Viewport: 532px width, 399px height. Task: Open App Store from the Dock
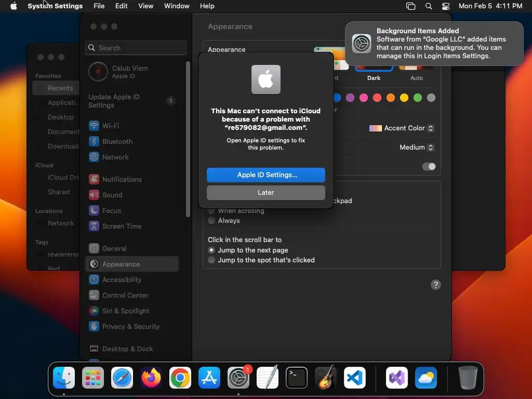[209, 378]
